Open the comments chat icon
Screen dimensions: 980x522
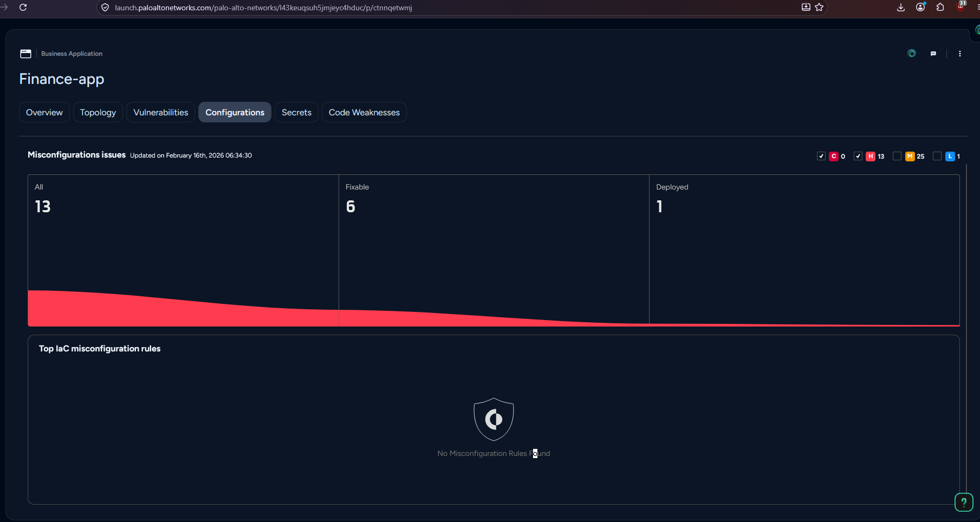[x=933, y=54]
